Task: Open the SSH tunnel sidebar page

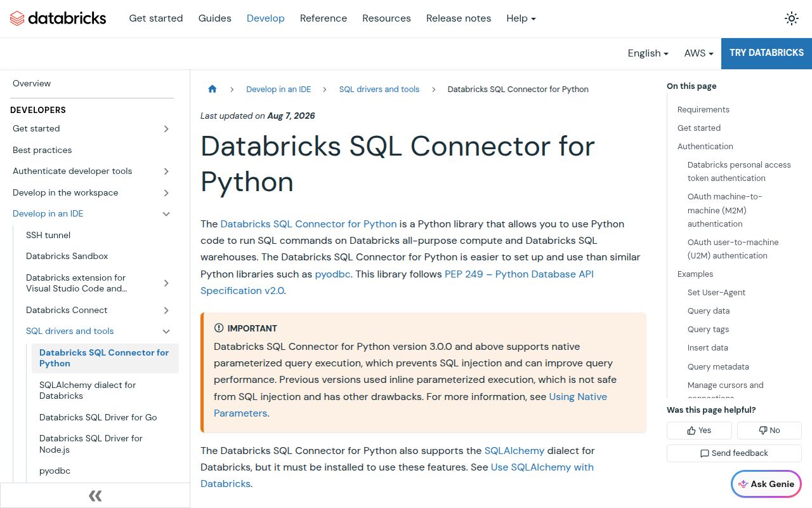Action: (x=48, y=235)
